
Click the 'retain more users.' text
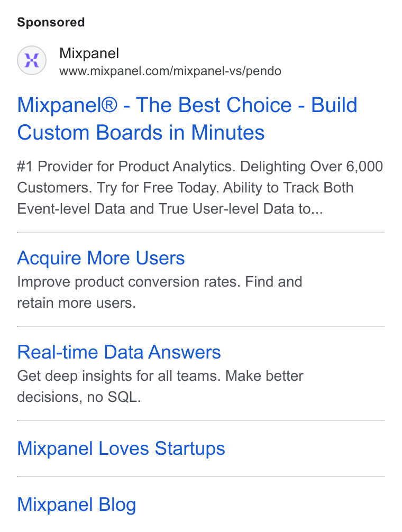click(x=76, y=303)
